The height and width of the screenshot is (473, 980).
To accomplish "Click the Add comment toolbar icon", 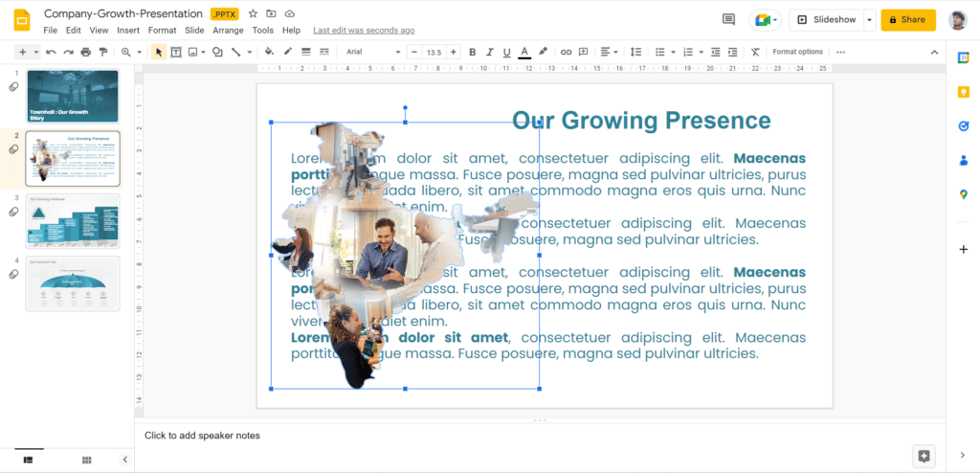I will [x=584, y=52].
